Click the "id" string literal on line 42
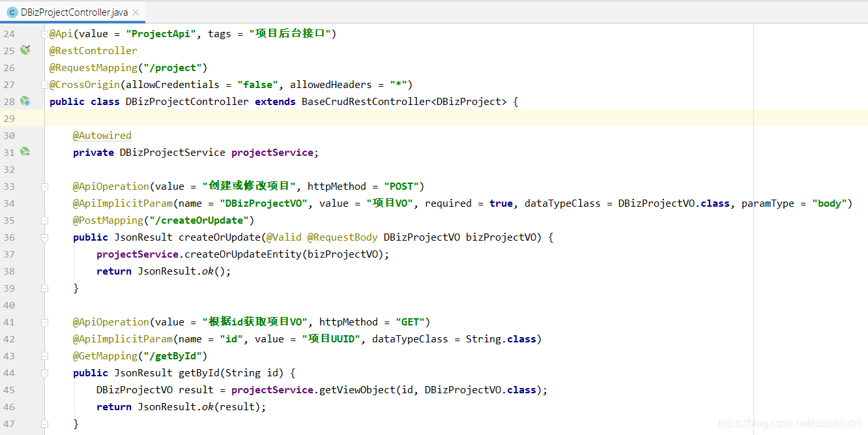 pyautogui.click(x=231, y=338)
